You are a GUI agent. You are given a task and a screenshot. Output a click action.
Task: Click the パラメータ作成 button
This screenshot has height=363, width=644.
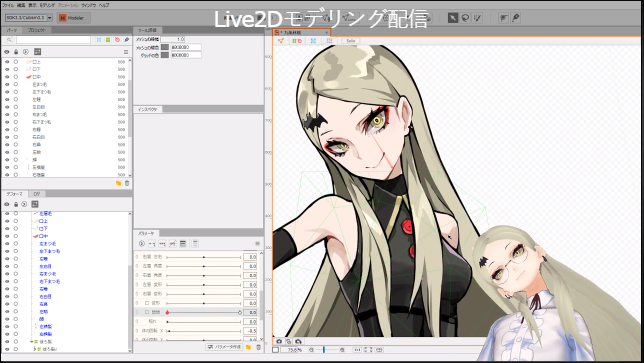(x=224, y=347)
